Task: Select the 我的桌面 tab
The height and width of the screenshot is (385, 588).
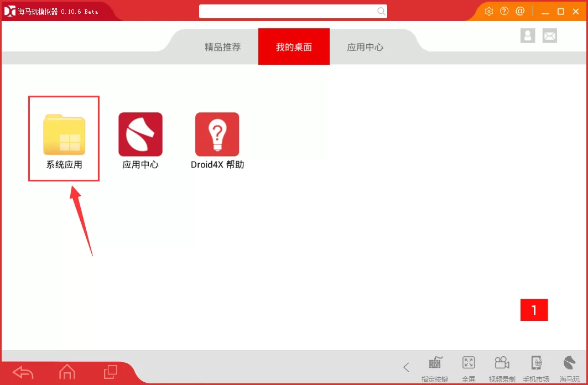Action: pos(294,46)
